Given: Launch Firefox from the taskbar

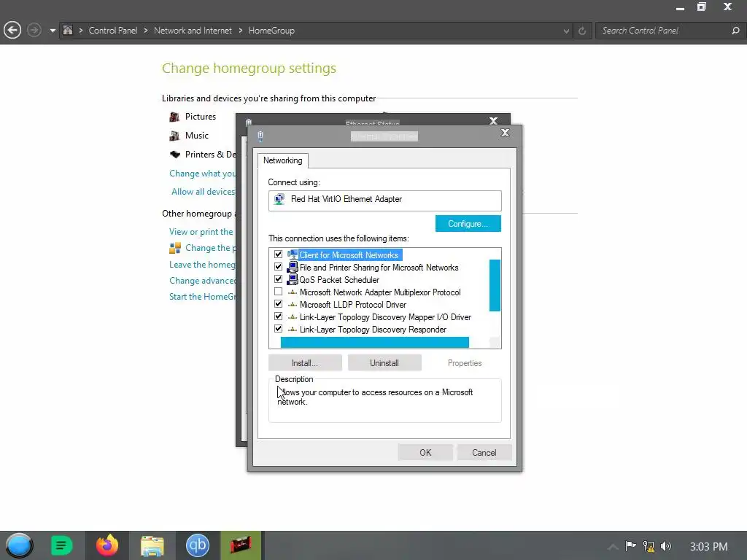Looking at the screenshot, I should pos(107,545).
